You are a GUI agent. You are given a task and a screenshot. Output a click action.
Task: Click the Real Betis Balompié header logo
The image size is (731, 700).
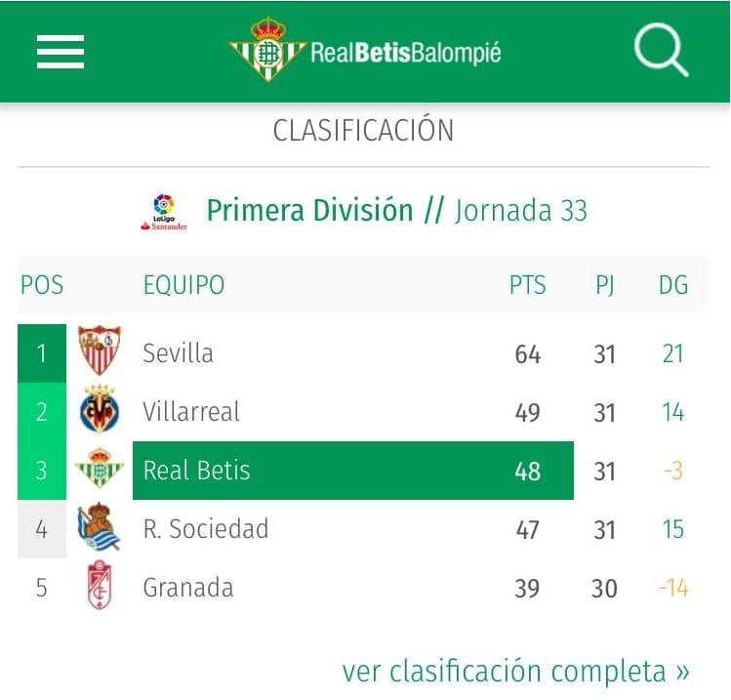point(365,51)
